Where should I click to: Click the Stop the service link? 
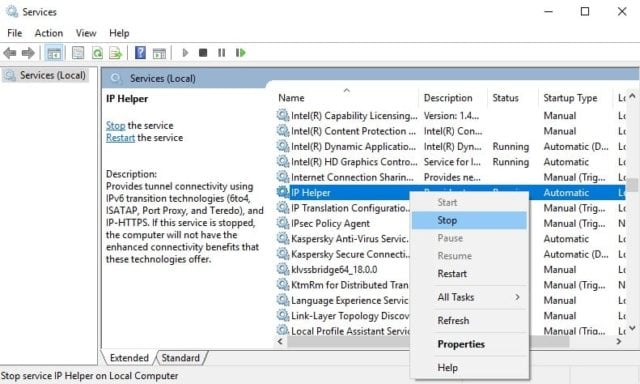[116, 125]
